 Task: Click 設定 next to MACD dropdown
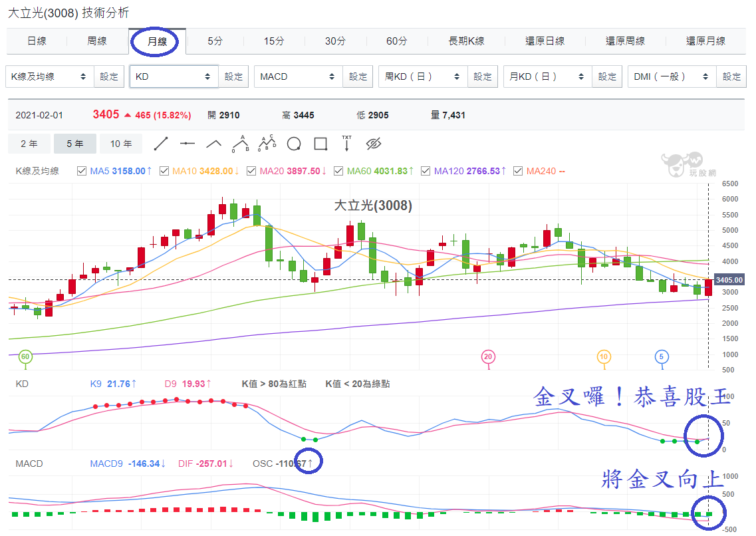point(358,76)
